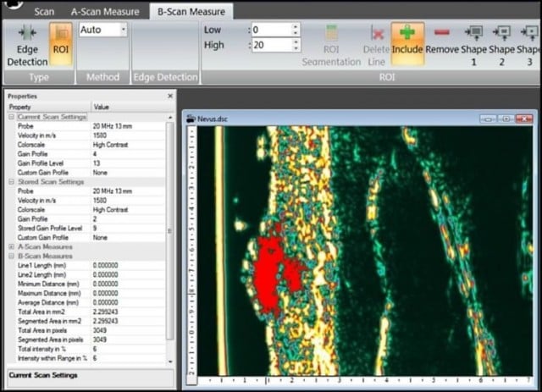Select the Segmented Area in mm2 row

pyautogui.click(x=86, y=321)
